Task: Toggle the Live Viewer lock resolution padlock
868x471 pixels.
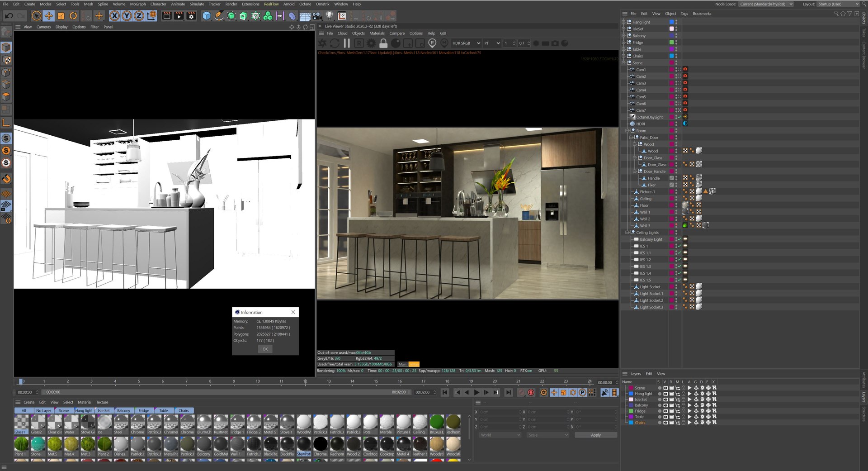Action: pyautogui.click(x=383, y=43)
